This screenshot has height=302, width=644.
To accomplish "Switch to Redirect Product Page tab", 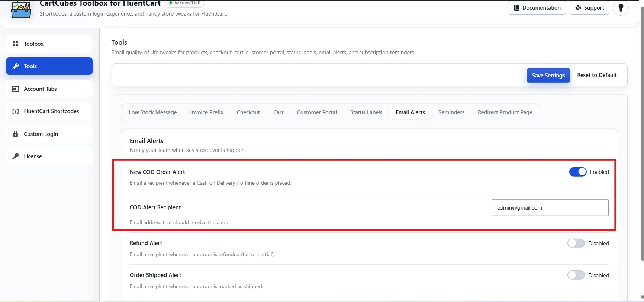I will click(x=505, y=112).
